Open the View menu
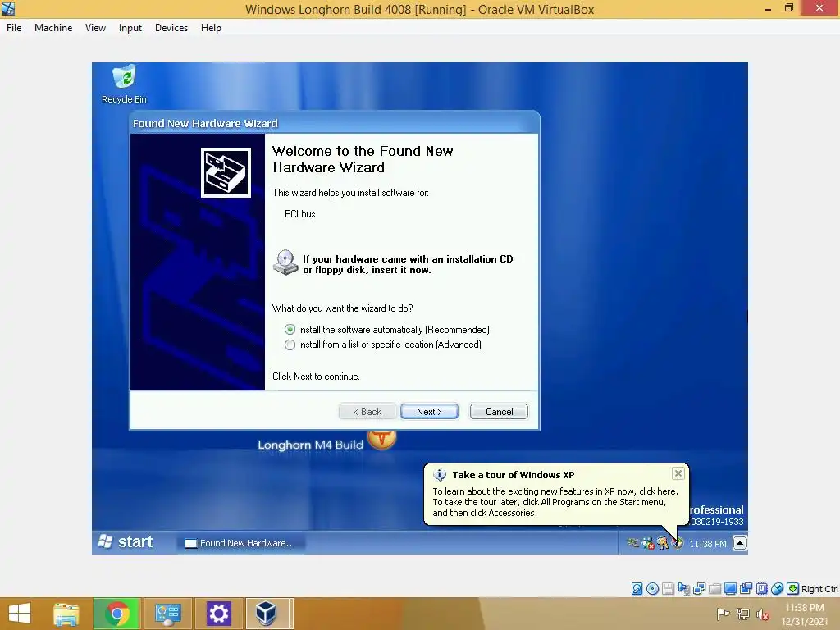This screenshot has height=630, width=840. coord(95,28)
